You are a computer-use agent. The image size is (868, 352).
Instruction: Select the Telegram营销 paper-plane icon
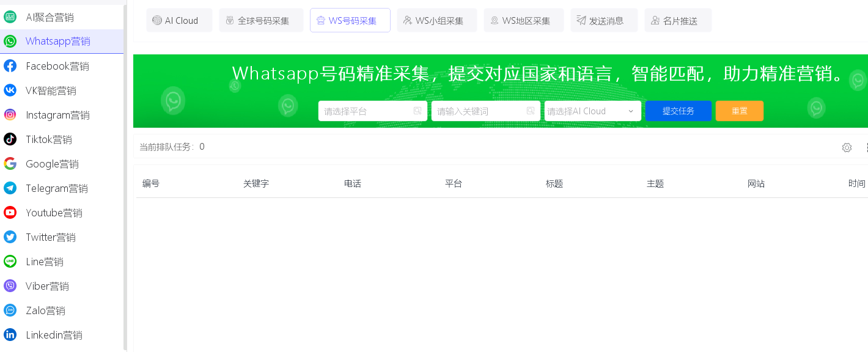[x=10, y=188]
